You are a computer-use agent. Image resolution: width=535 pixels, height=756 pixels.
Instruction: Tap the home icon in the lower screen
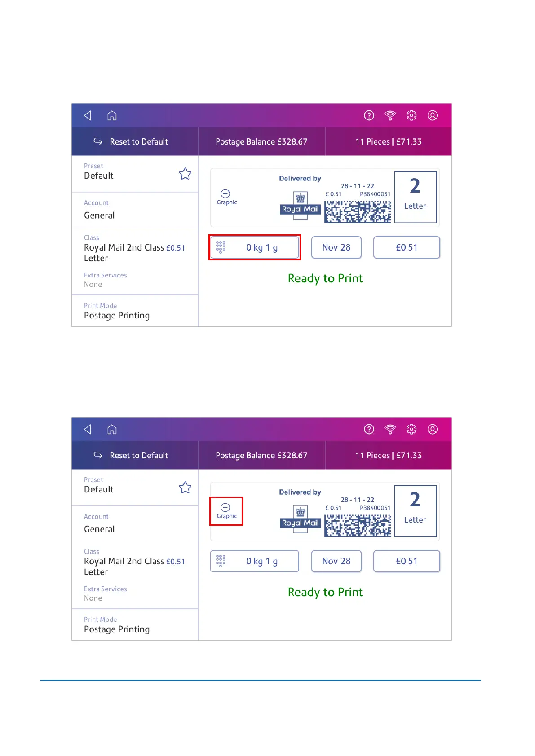pos(112,430)
